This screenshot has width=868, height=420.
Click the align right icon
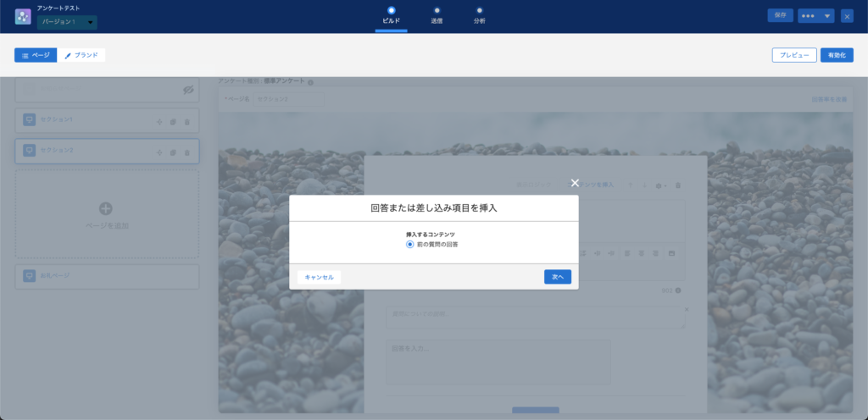(655, 253)
